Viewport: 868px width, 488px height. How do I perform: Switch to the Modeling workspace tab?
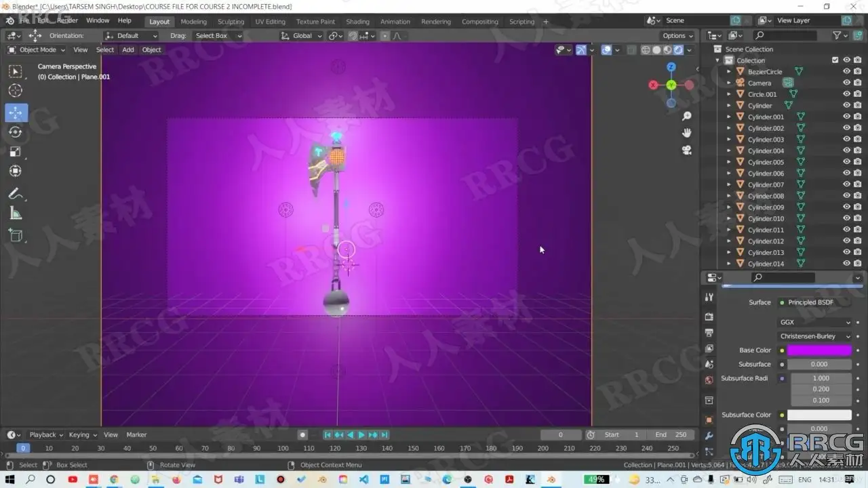click(x=193, y=22)
